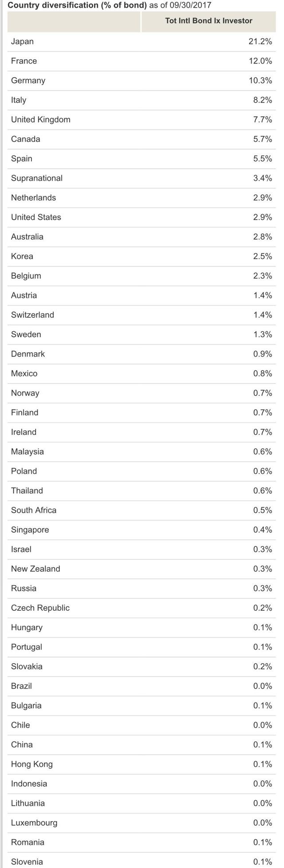Select the Luxembourg row

142,824
